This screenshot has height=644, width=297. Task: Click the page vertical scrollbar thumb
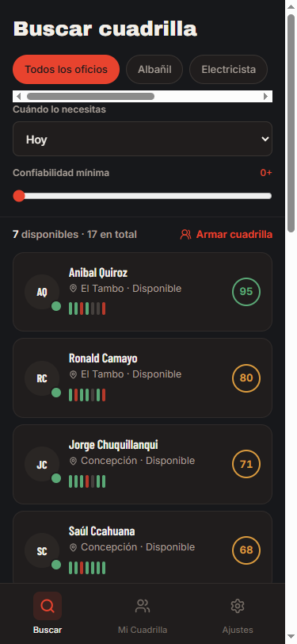(x=291, y=123)
